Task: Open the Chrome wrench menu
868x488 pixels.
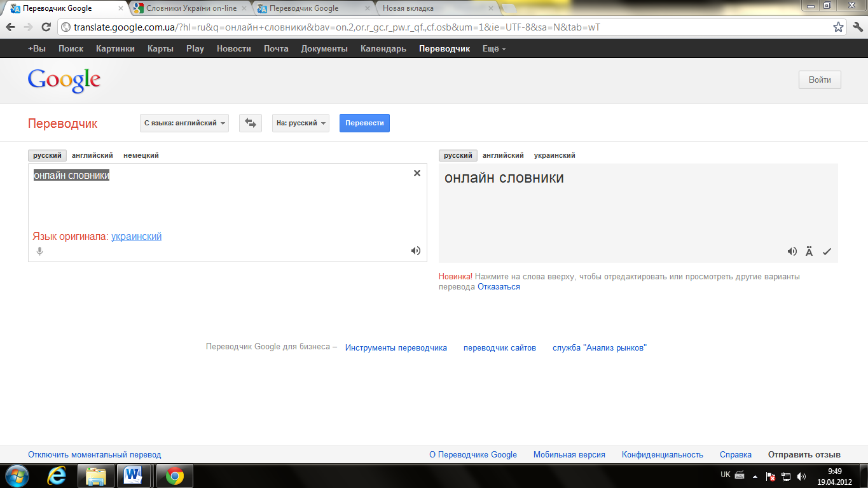Action: tap(857, 27)
